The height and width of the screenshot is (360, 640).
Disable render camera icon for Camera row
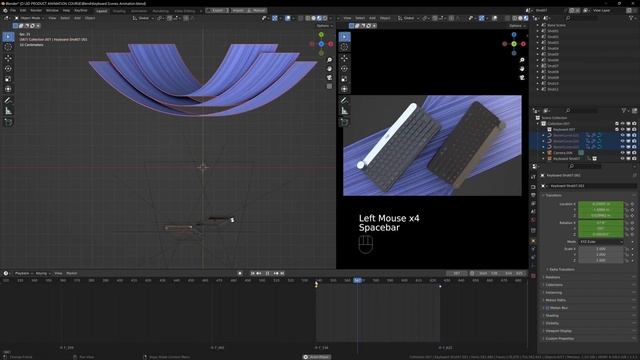(x=634, y=153)
